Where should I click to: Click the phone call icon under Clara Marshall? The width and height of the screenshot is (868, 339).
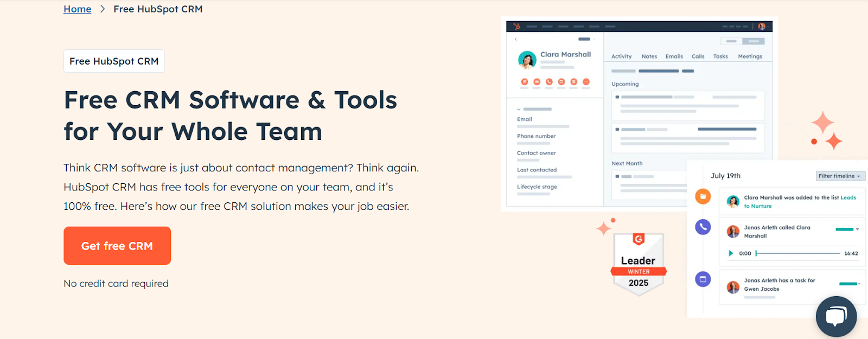(x=549, y=82)
